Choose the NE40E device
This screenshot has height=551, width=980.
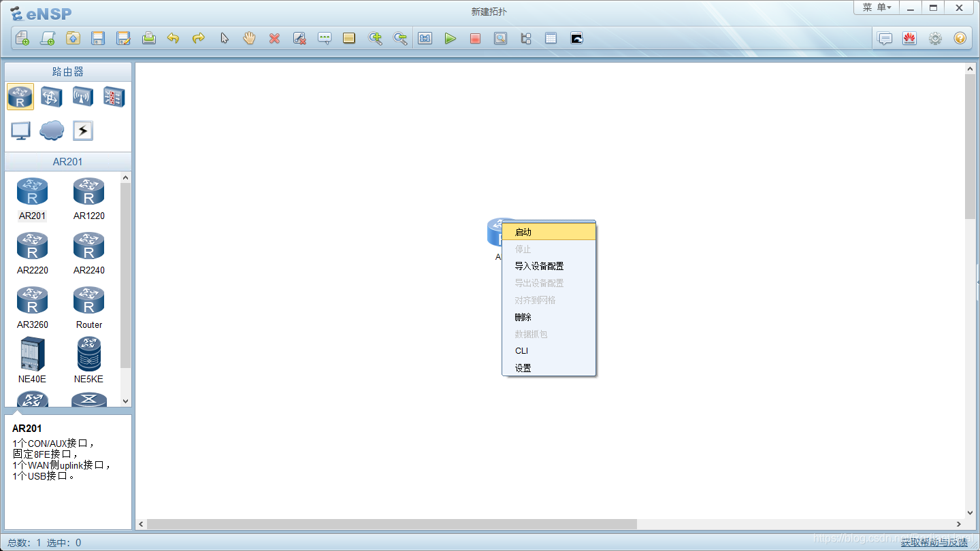(32, 361)
